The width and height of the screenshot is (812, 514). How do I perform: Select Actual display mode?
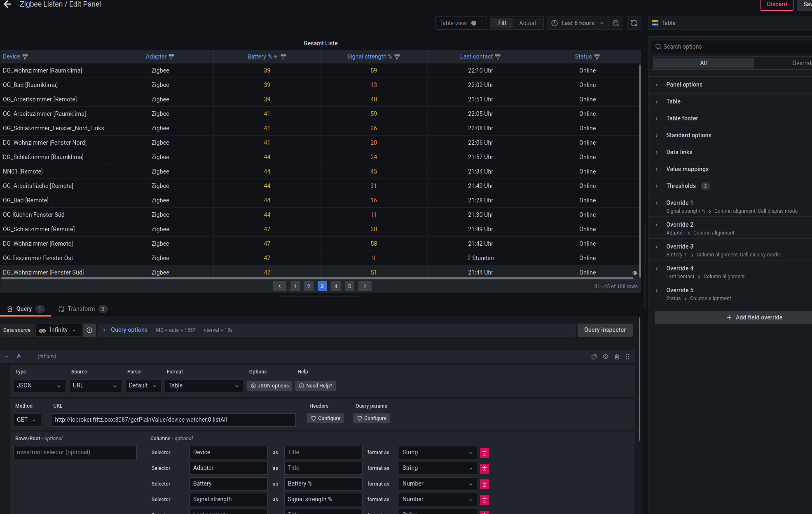click(x=527, y=23)
